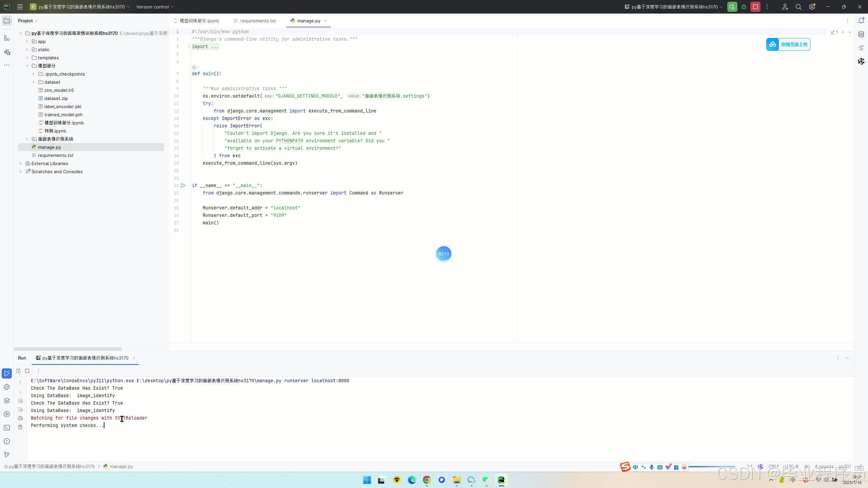Click the blue cloud upload button
This screenshot has height=488, width=868.
[788, 44]
